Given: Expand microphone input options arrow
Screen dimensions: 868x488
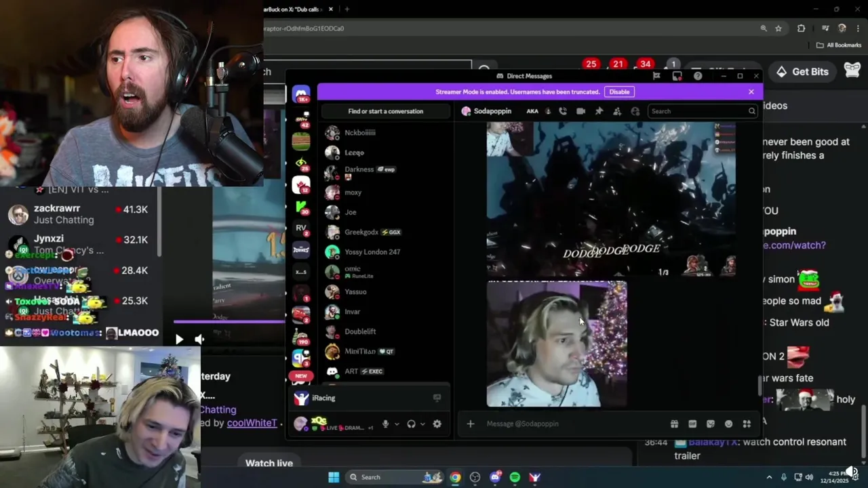Looking at the screenshot, I should pos(397,424).
